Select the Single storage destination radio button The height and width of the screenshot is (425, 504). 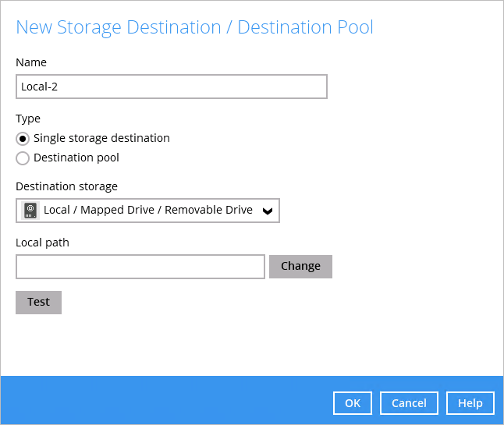pos(23,139)
